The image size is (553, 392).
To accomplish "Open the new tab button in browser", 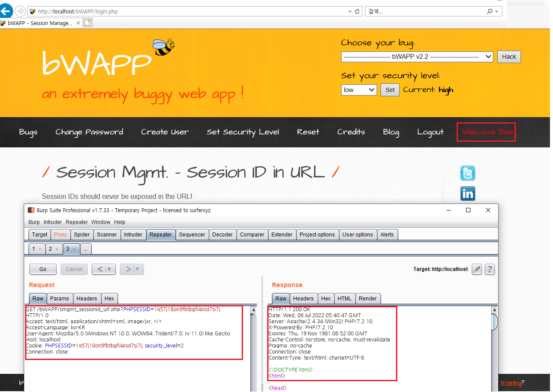I will (x=88, y=23).
